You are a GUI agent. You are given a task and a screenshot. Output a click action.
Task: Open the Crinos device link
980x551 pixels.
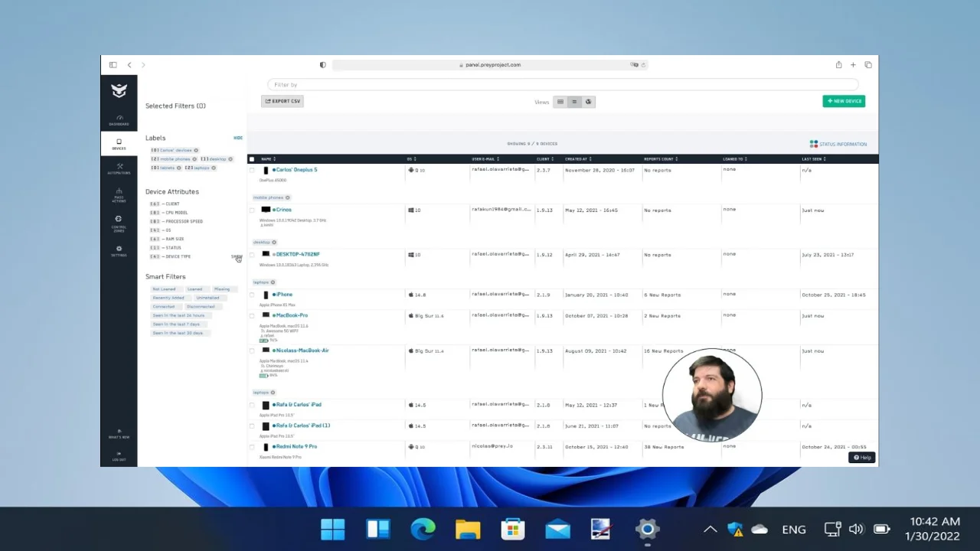(x=283, y=210)
